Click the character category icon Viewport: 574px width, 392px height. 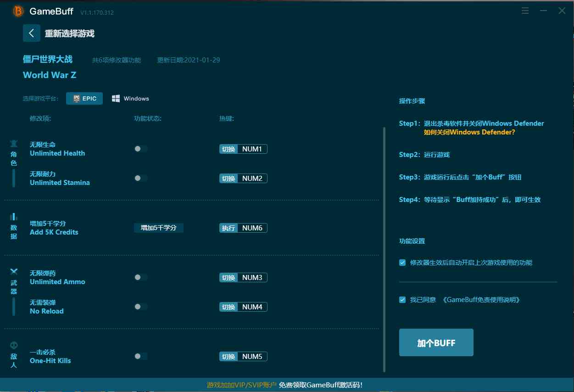[x=14, y=144]
